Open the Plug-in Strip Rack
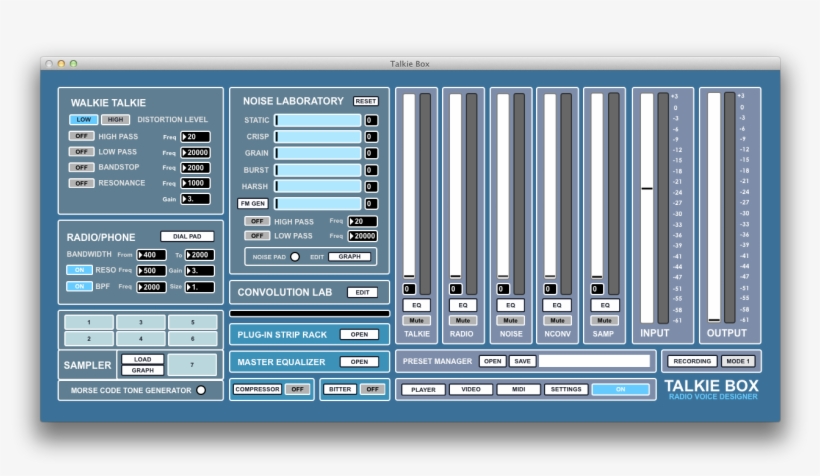The height and width of the screenshot is (476, 820). pyautogui.click(x=359, y=334)
